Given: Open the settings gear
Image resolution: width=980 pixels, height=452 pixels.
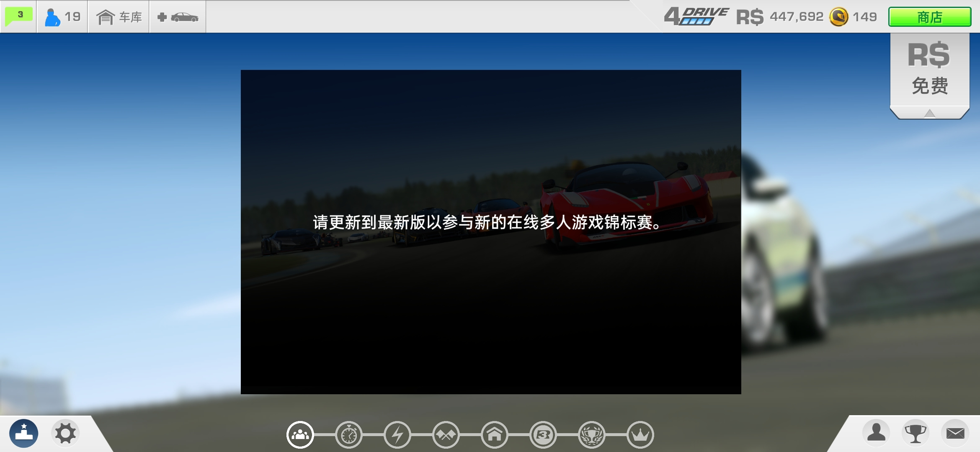Looking at the screenshot, I should tap(66, 433).
